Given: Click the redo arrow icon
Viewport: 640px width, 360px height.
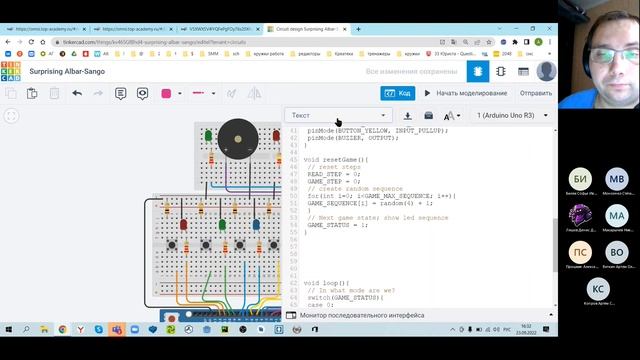Looking at the screenshot, I should [x=98, y=93].
